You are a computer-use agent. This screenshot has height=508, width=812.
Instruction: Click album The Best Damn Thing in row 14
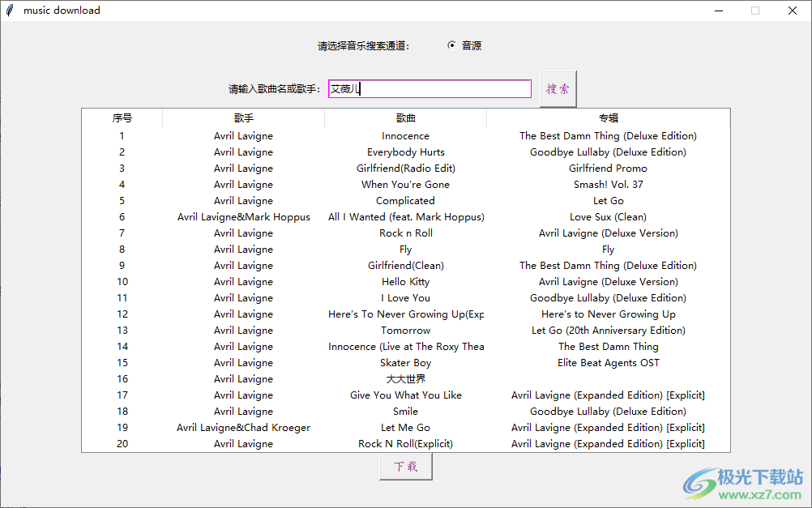click(x=609, y=347)
